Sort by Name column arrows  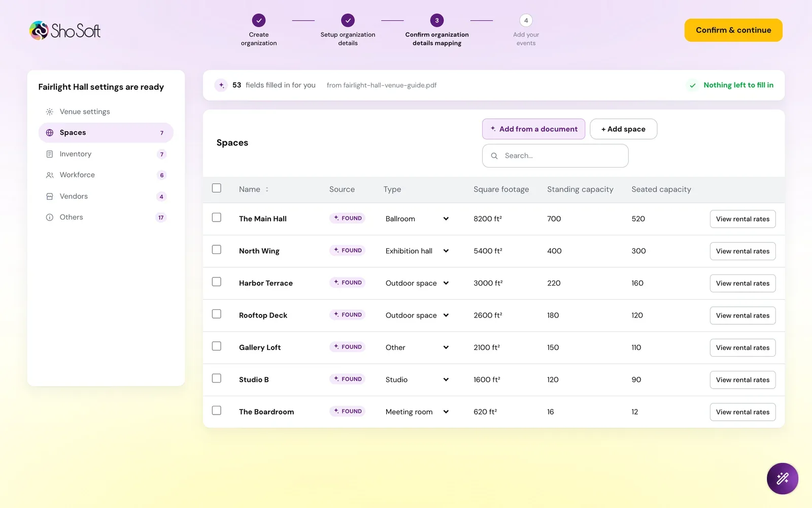[267, 189]
